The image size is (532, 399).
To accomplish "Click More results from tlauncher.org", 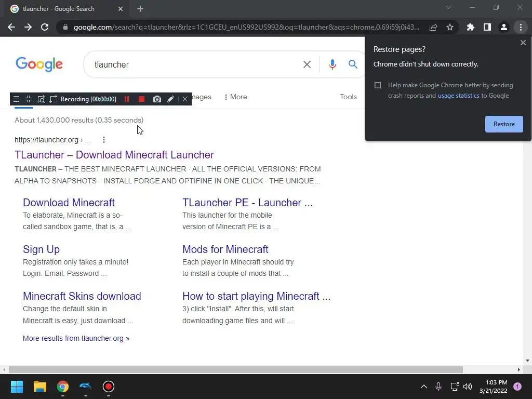I will 76,338.
